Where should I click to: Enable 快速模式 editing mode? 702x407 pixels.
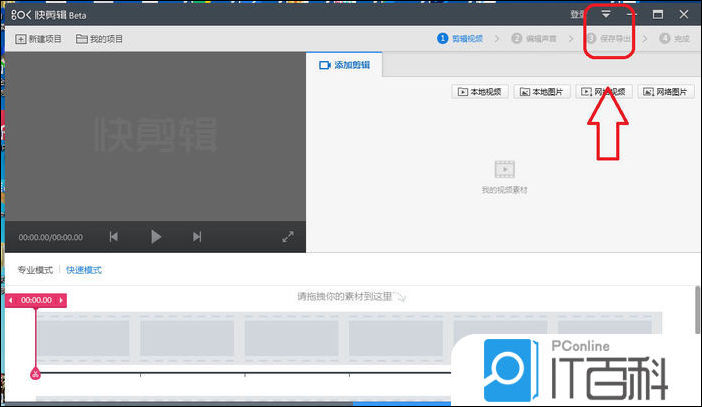[x=84, y=270]
